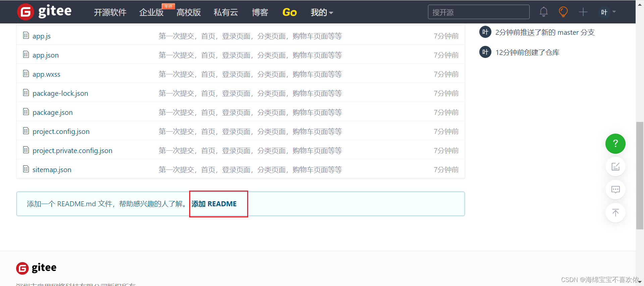Viewport: 644px width, 286px height.
Task: Click the 12分钟前创建了仓库 text
Action: [527, 53]
